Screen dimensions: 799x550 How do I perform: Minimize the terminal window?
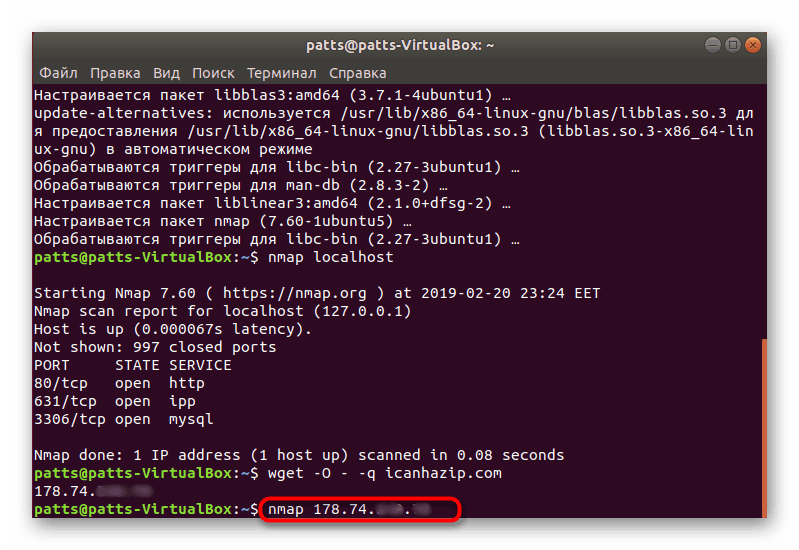coord(712,45)
